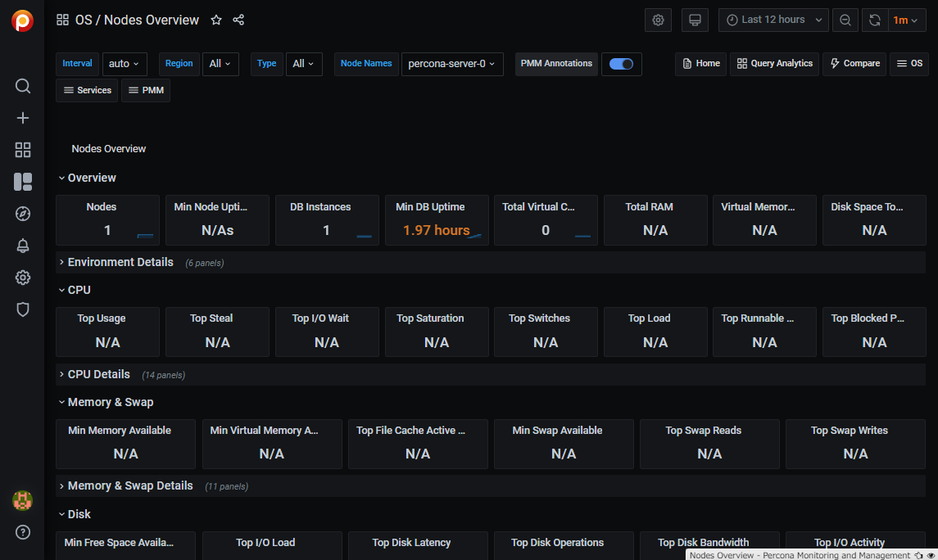Mark dashboard as favorite with star icon
The width and height of the screenshot is (938, 560).
(x=216, y=20)
